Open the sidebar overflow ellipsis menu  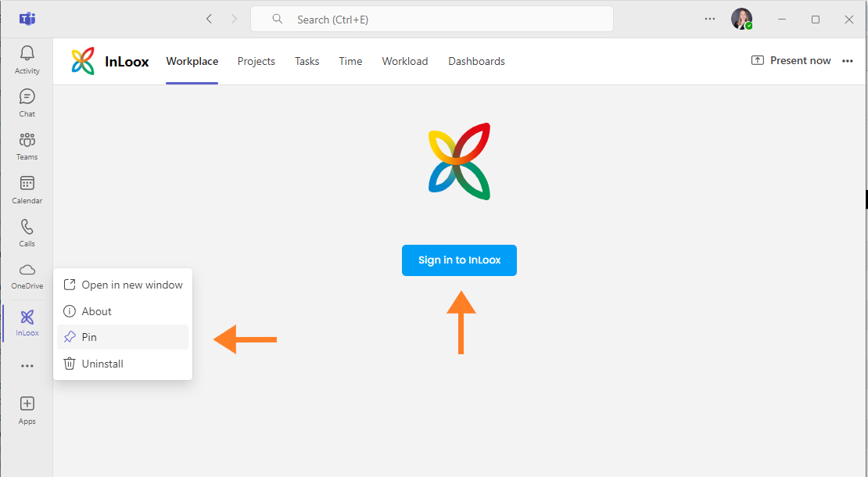[x=27, y=364]
